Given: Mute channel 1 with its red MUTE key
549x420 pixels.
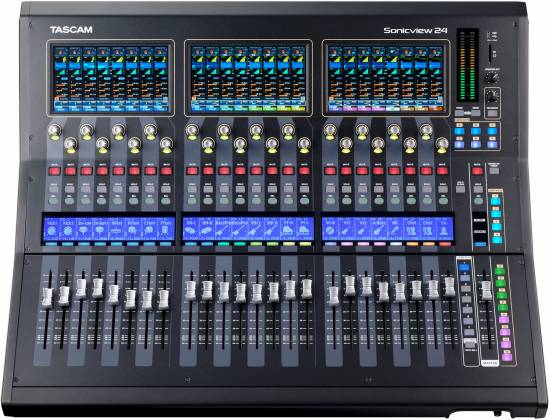Looking at the screenshot, I should click(54, 171).
